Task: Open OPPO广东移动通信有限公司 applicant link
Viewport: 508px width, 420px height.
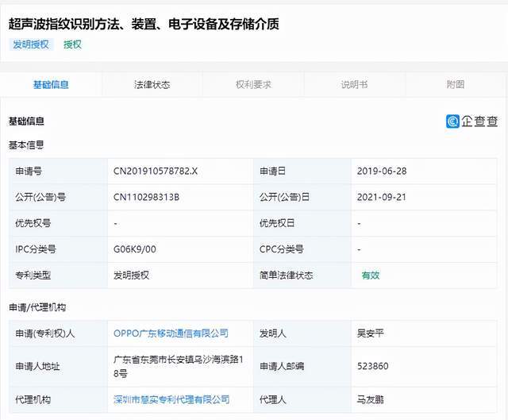Action: [171, 333]
